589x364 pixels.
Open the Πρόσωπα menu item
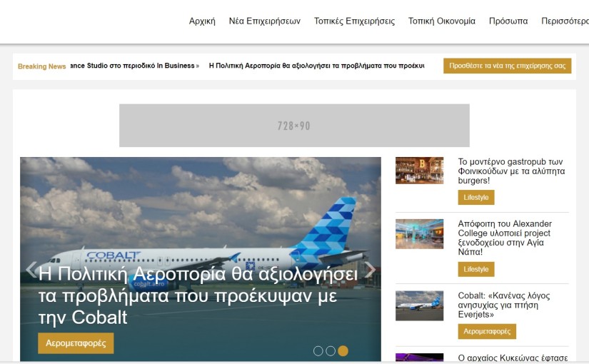pyautogui.click(x=508, y=21)
